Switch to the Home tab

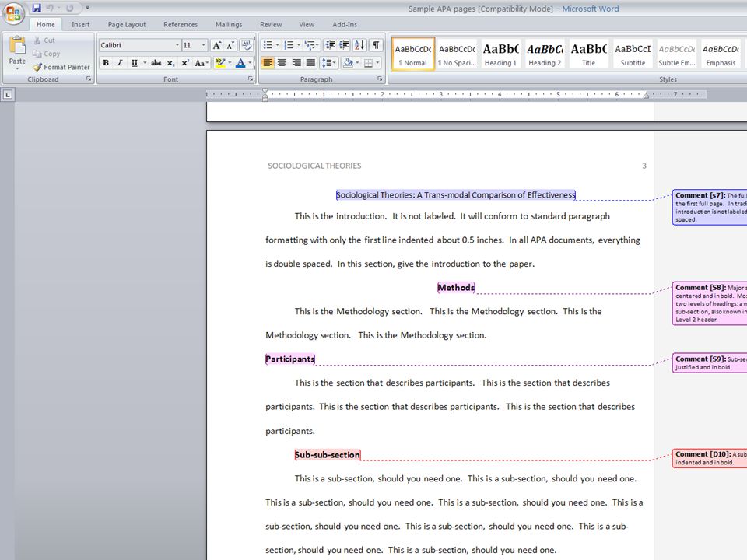[46, 24]
